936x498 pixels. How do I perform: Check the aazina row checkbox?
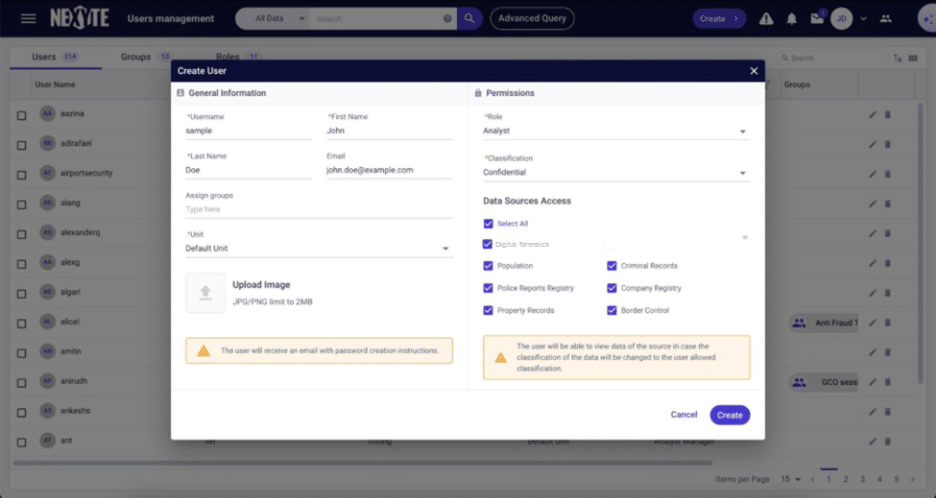[x=21, y=115]
